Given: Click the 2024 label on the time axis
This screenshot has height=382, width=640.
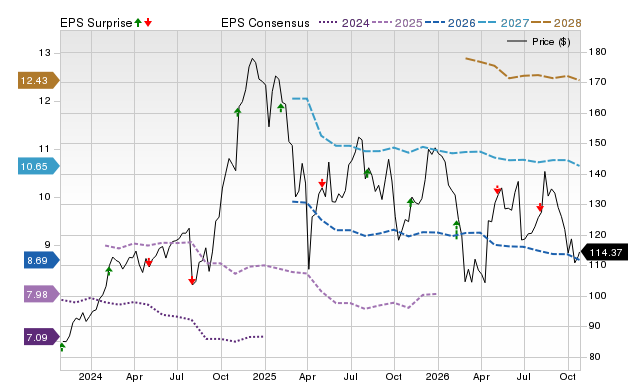Looking at the screenshot, I should pos(90,376).
